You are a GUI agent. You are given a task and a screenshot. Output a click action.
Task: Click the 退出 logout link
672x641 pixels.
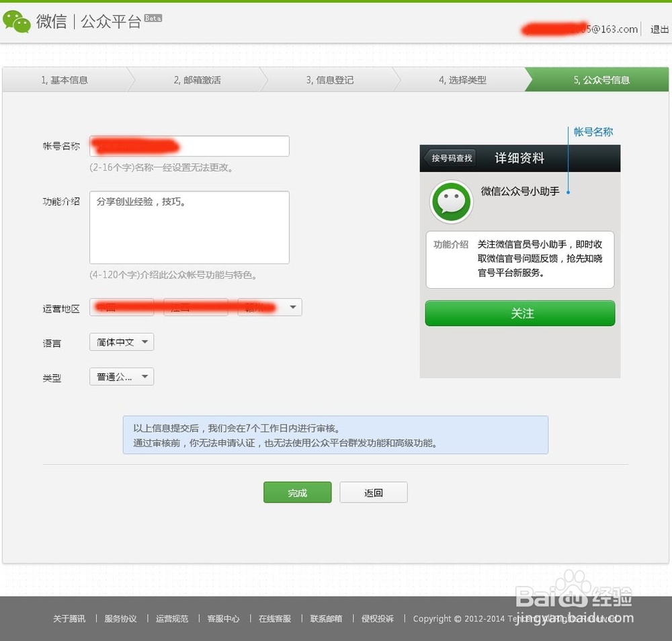659,29
